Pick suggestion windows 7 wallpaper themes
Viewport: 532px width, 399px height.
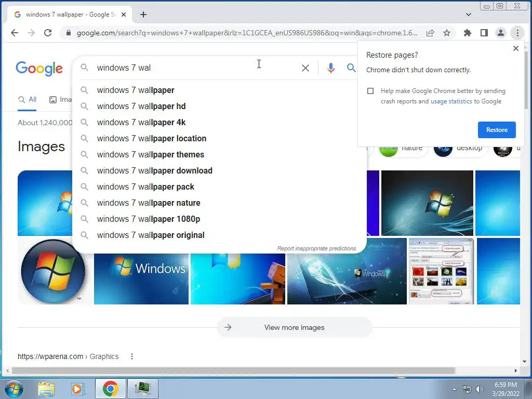[x=219, y=155]
